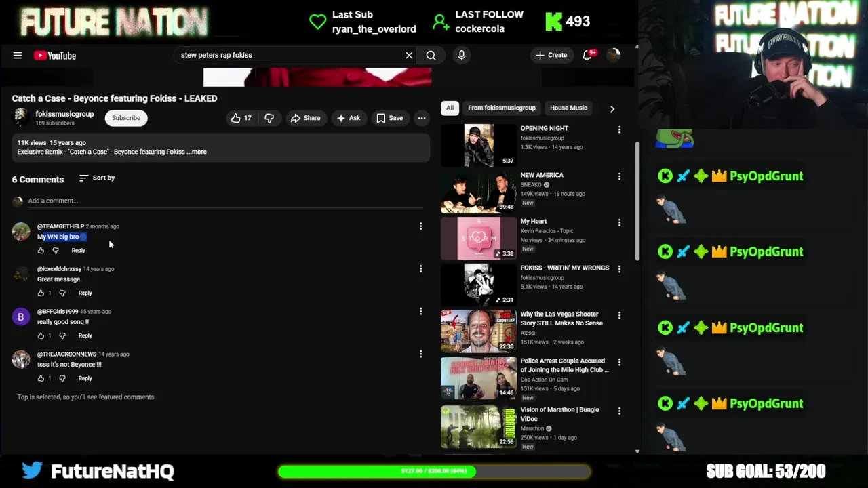Open the @THEJACKSONNEWS commenter avatar

coord(21,359)
